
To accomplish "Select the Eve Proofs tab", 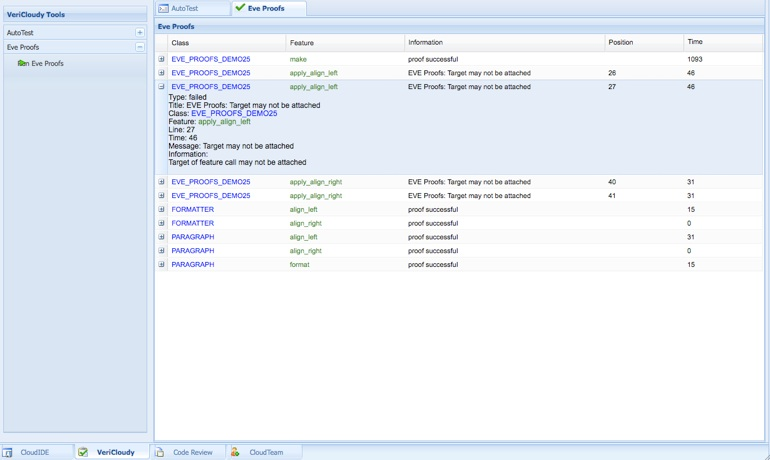I will (x=269, y=8).
